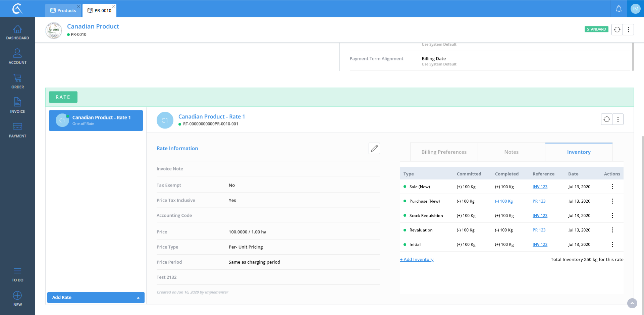Click the + Add Inventory link
The width and height of the screenshot is (644, 315).
point(417,259)
